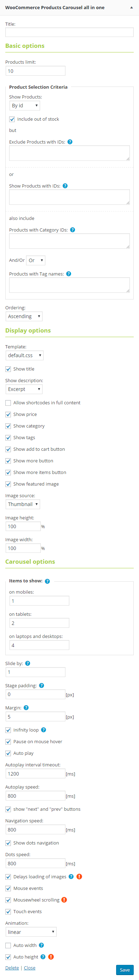The height and width of the screenshot is (980, 139).
Task: Open the Show Products dropdown
Action: click(25, 105)
